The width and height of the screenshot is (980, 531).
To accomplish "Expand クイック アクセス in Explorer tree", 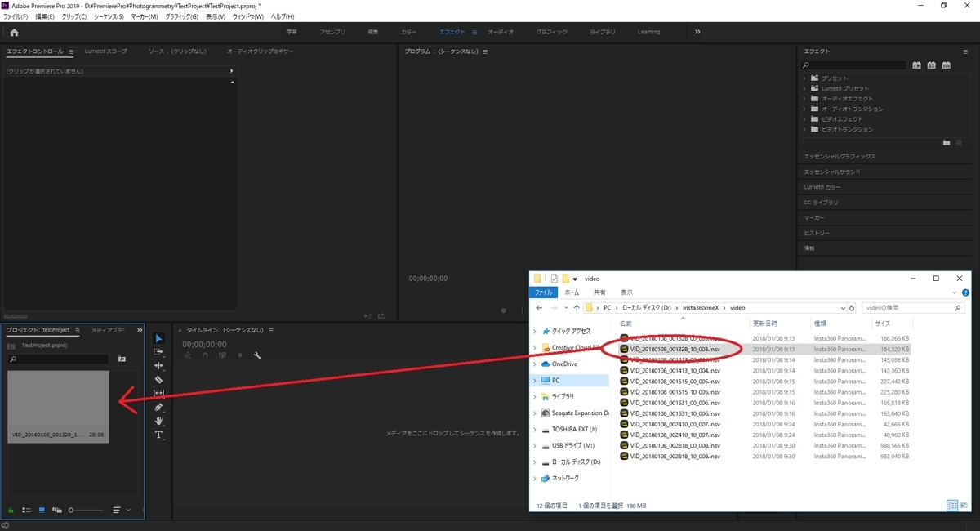I will tap(536, 331).
